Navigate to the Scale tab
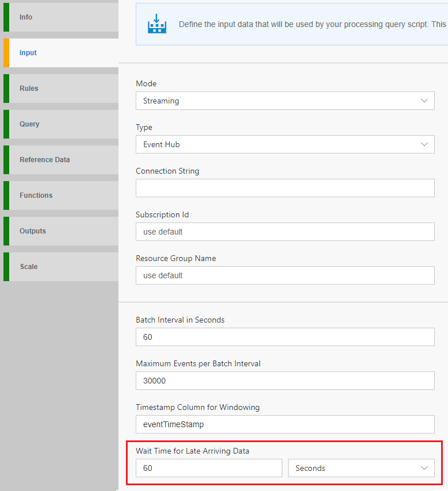This screenshot has width=448, height=491. [x=60, y=267]
